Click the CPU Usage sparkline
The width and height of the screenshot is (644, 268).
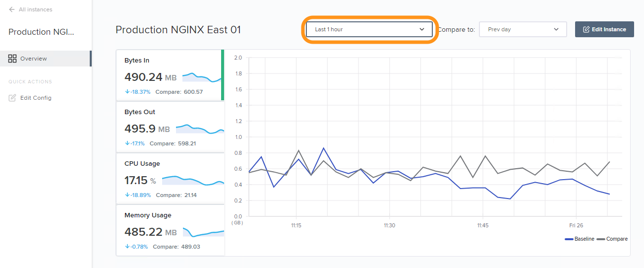click(193, 181)
